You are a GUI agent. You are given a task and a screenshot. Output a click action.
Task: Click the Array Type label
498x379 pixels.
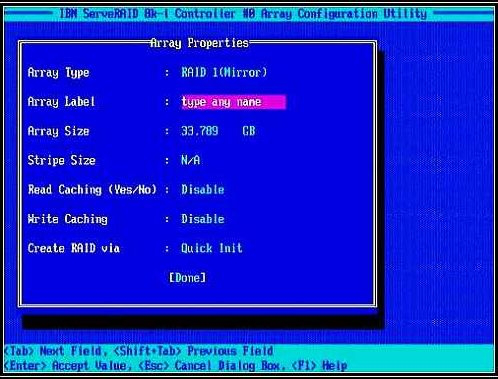[x=59, y=73]
